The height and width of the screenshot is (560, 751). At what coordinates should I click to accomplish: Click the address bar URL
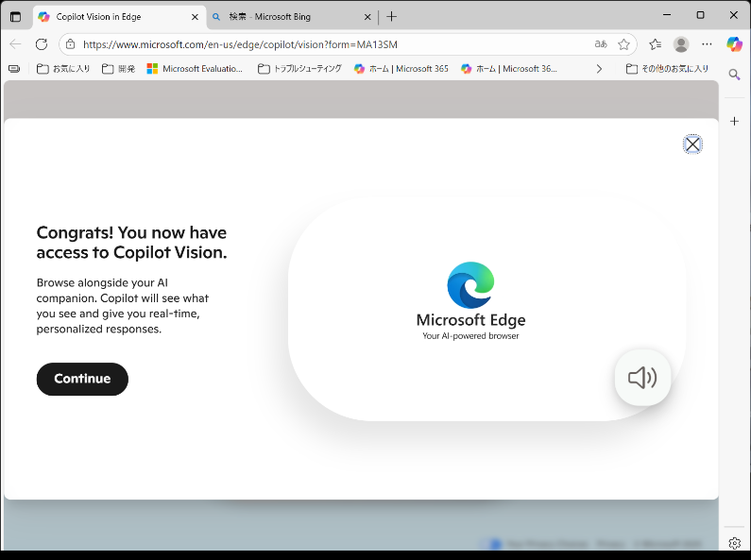point(240,44)
